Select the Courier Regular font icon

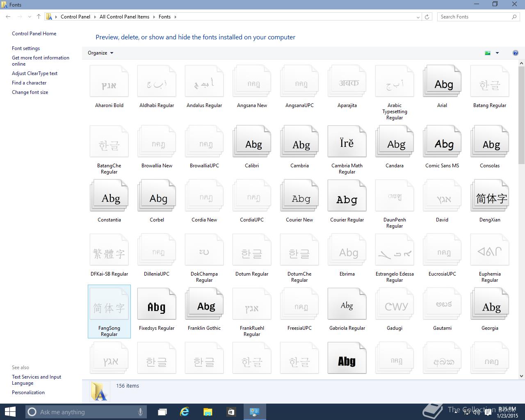347,196
